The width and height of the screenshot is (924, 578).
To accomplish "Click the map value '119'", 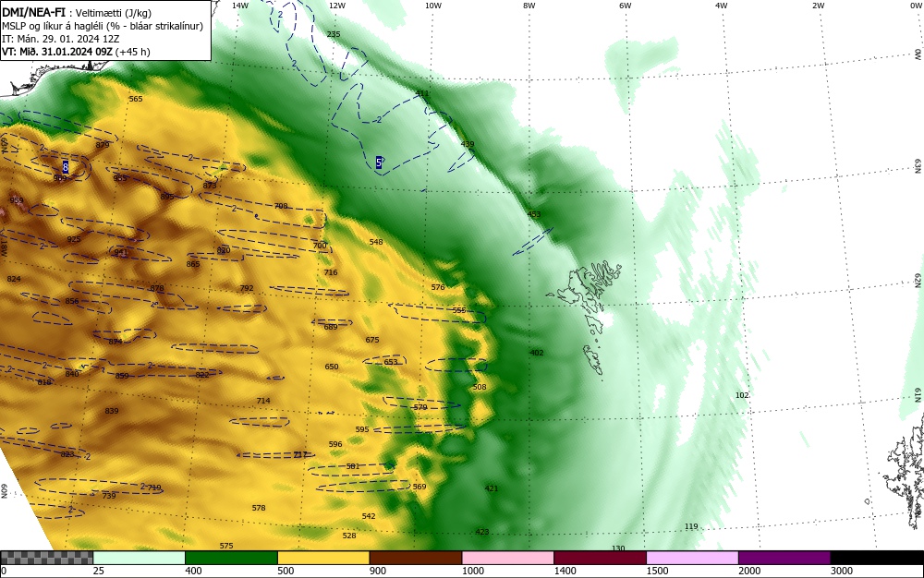I will [x=691, y=527].
